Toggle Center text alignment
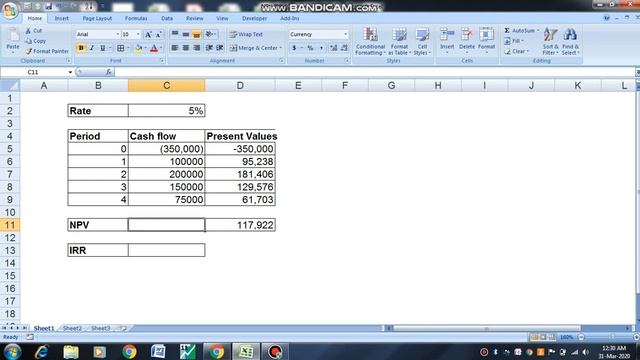The height and width of the screenshot is (360, 640). (186, 48)
